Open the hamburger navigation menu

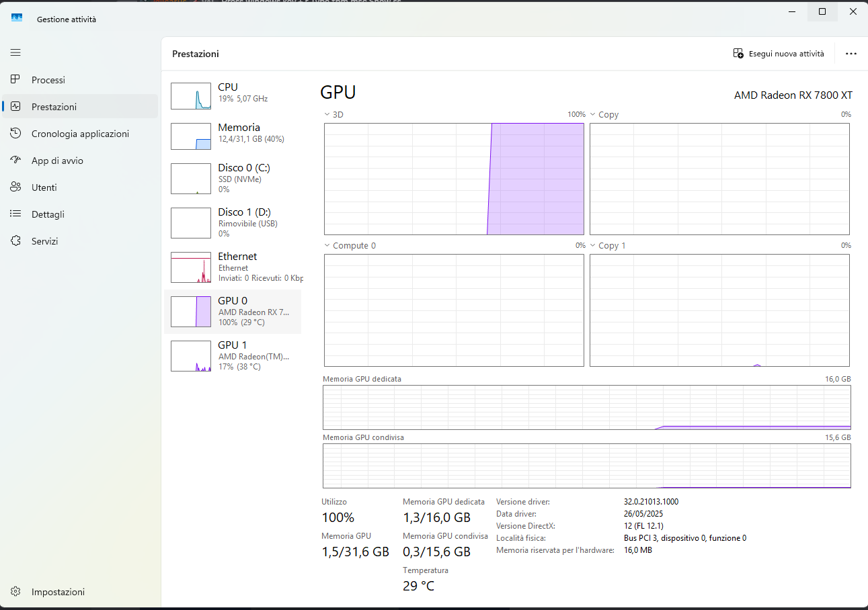[15, 52]
